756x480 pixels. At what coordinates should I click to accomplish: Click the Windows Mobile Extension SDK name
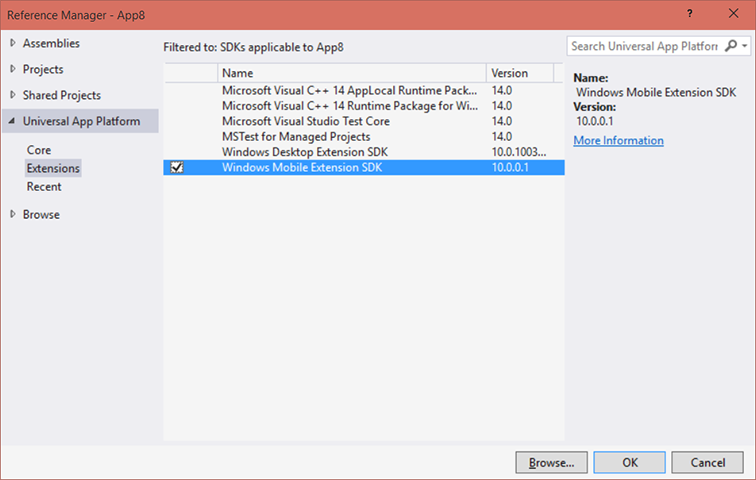coord(302,167)
